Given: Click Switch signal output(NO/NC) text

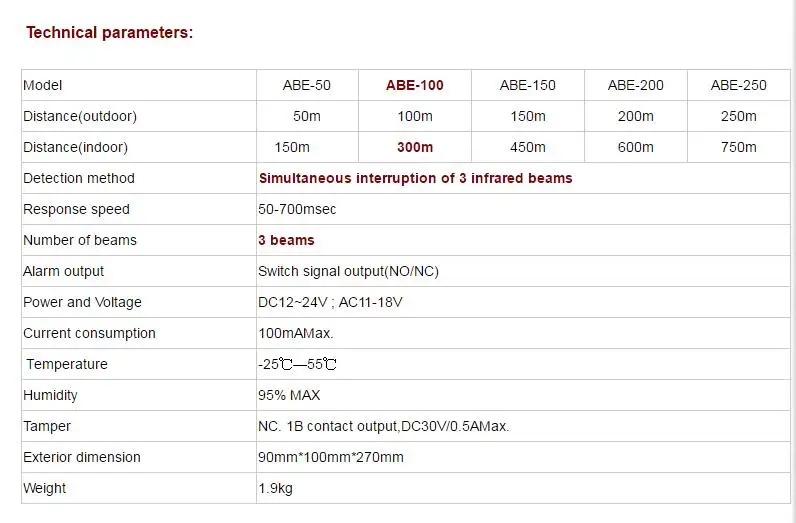Looking at the screenshot, I should [348, 271].
